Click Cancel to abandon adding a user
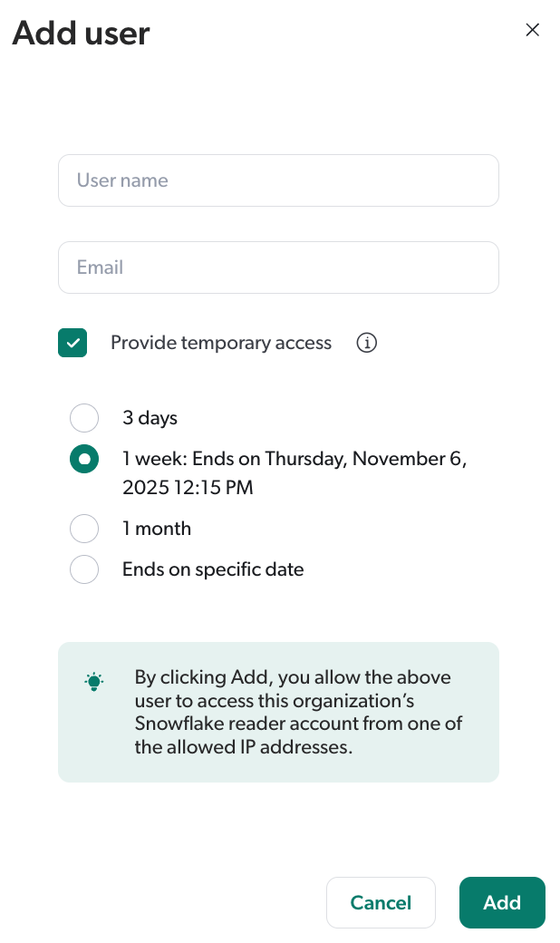560x943 pixels. pos(381,902)
